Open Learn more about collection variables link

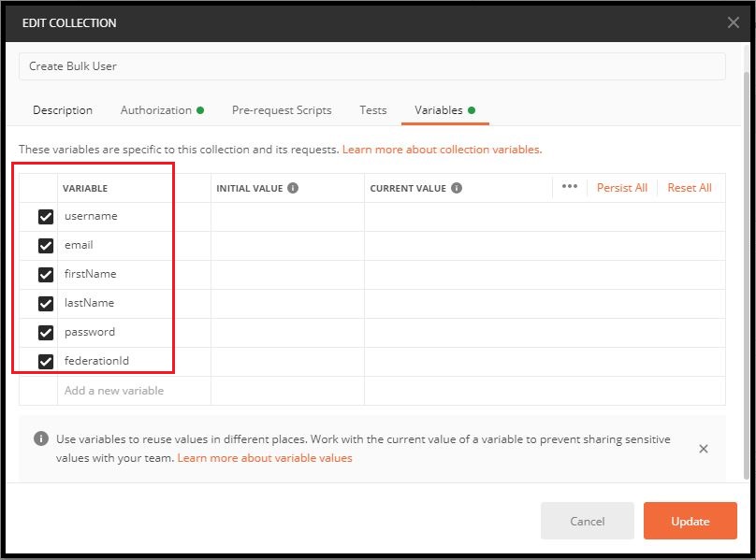point(443,150)
